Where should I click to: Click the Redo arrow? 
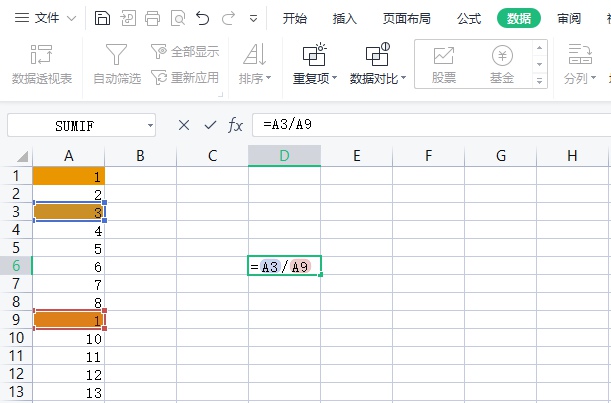point(228,18)
